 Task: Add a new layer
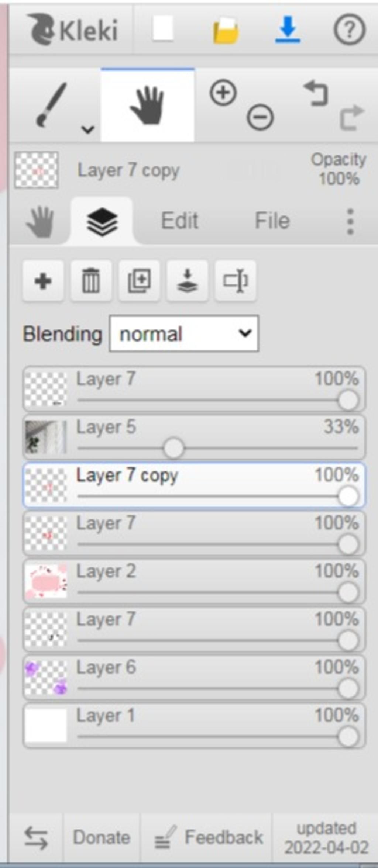coord(43,281)
